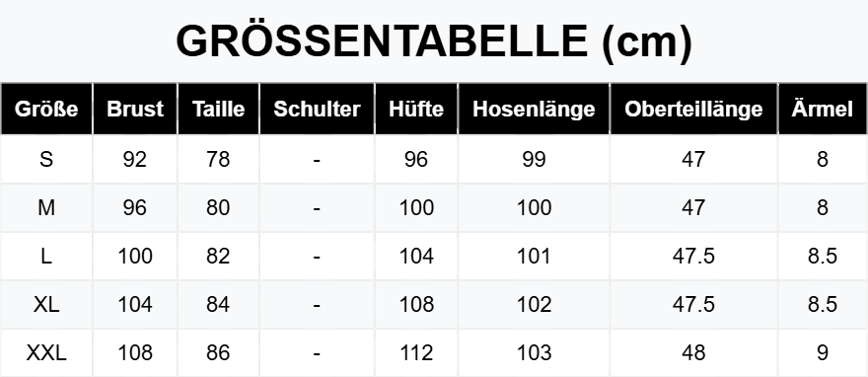
Task: Select the XXL size row label
Action: pos(46,352)
